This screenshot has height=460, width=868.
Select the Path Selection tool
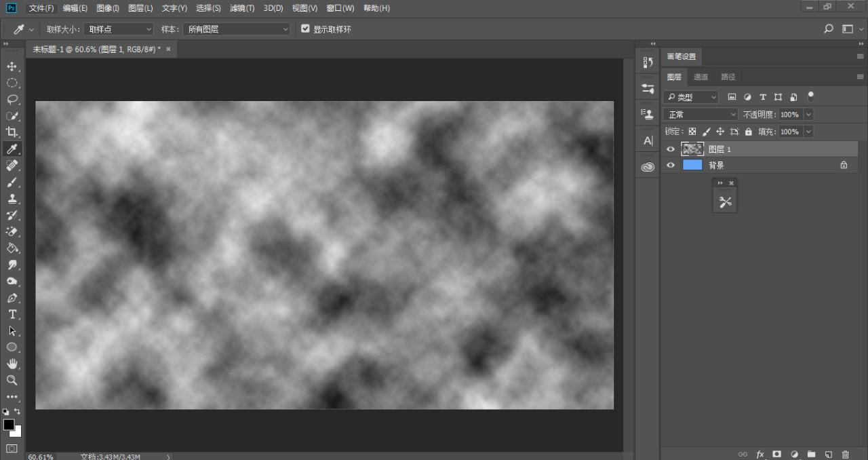click(x=12, y=331)
